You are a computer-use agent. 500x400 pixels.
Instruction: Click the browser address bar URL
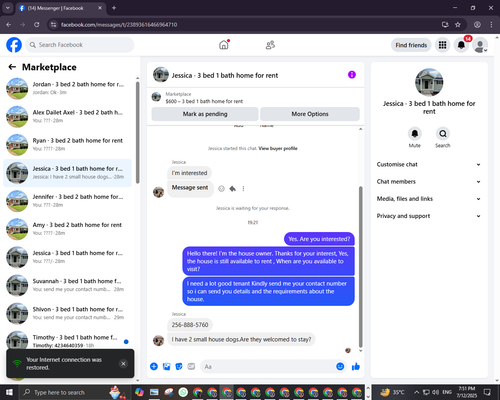coord(119,25)
